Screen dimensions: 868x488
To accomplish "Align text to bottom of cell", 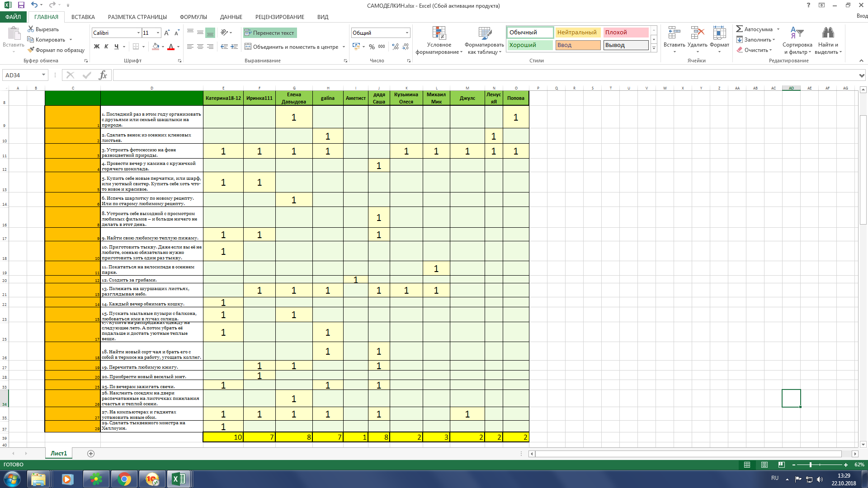I will click(210, 33).
